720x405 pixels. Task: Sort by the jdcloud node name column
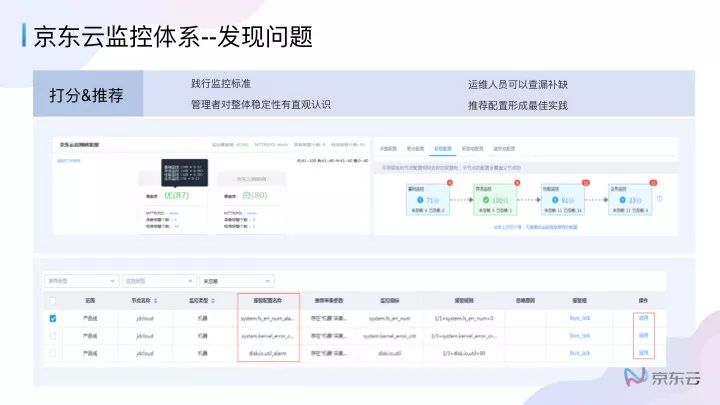coord(155,301)
